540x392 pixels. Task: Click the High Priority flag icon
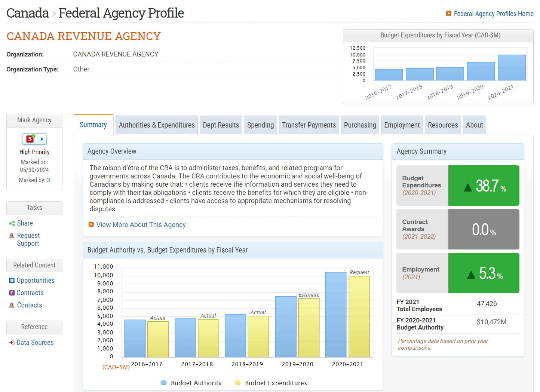tap(30, 139)
